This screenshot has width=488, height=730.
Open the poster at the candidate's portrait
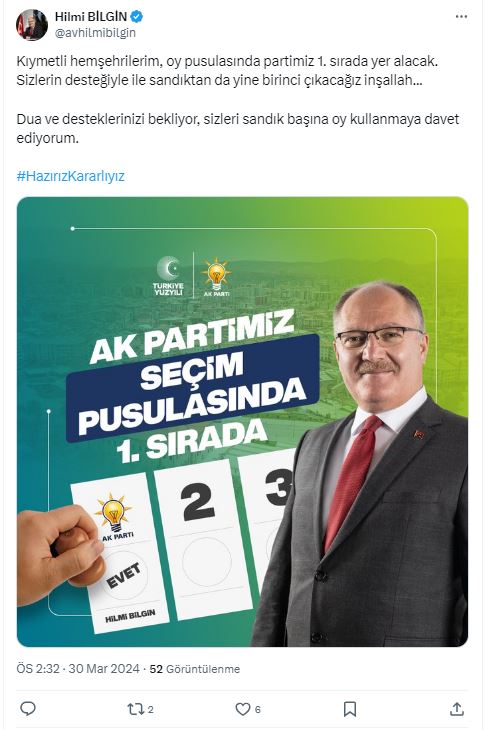click(x=368, y=463)
